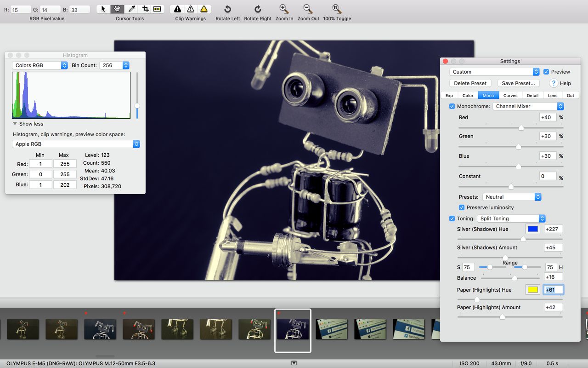
Task: Click the Rotate Left icon
Action: 227,9
